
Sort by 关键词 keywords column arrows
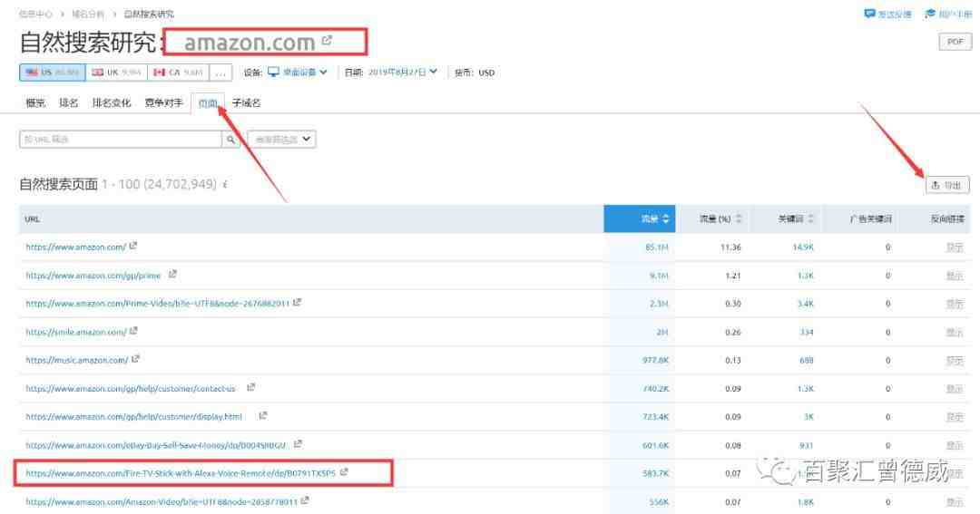click(810, 218)
